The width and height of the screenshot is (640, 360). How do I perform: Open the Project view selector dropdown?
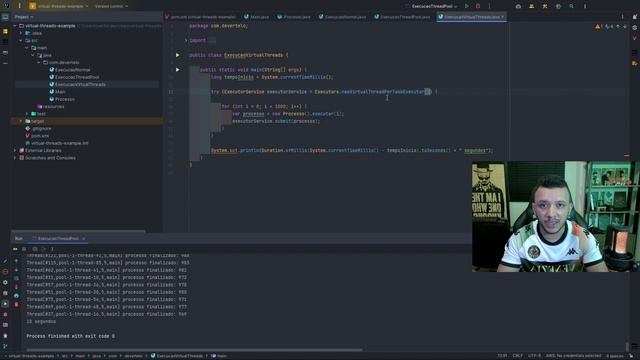pyautogui.click(x=24, y=17)
